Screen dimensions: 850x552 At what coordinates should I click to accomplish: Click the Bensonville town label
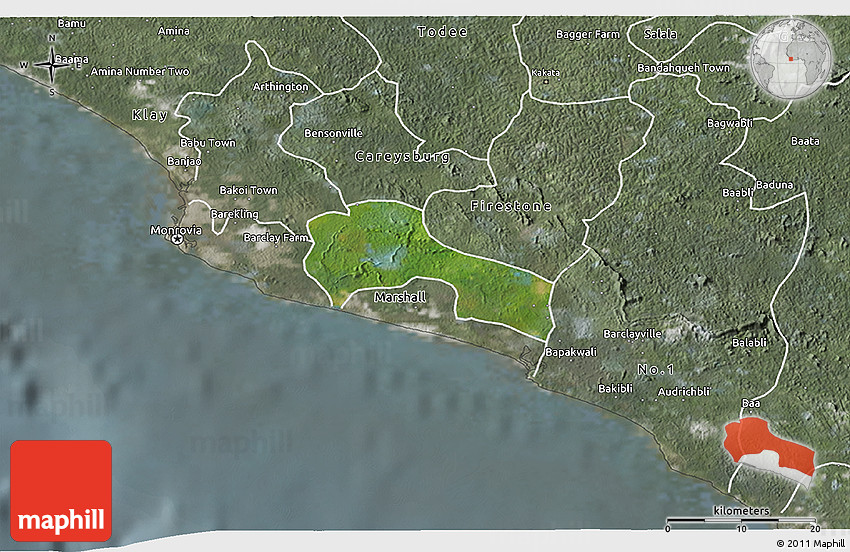333,133
